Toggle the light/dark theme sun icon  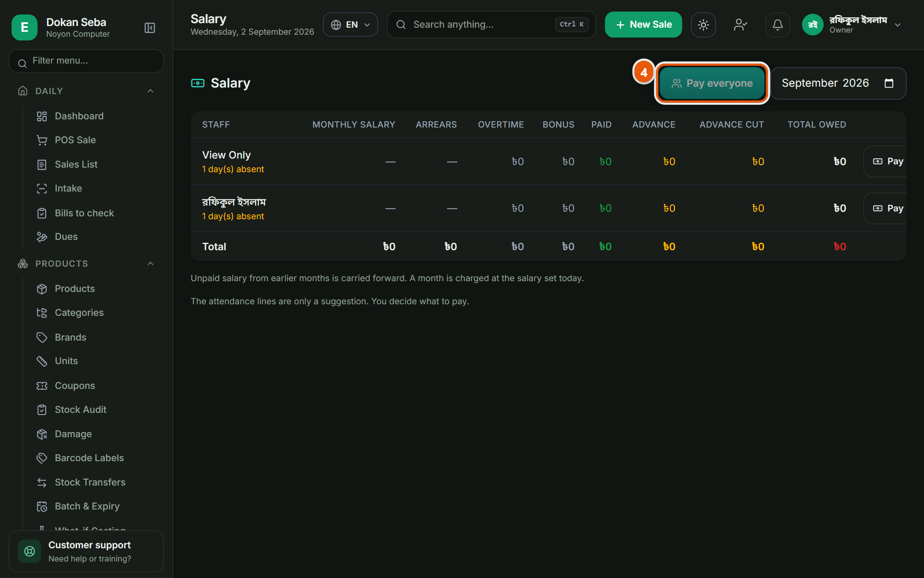click(703, 25)
